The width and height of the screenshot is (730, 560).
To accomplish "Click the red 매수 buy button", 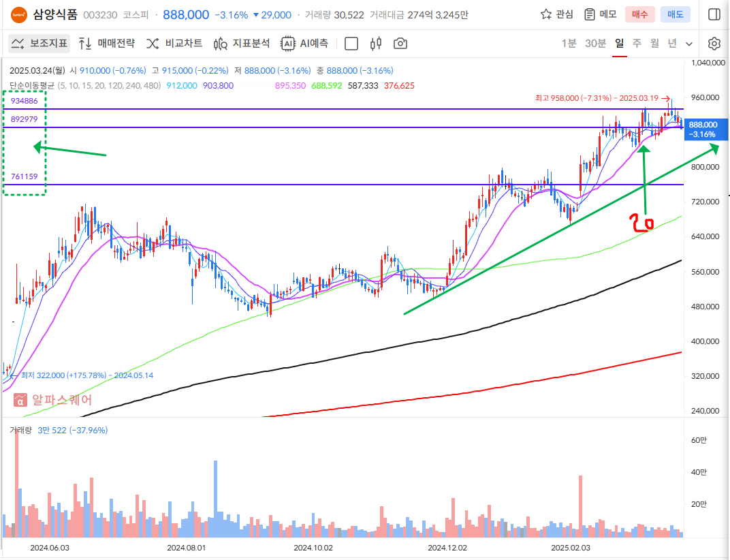I will tap(639, 14).
